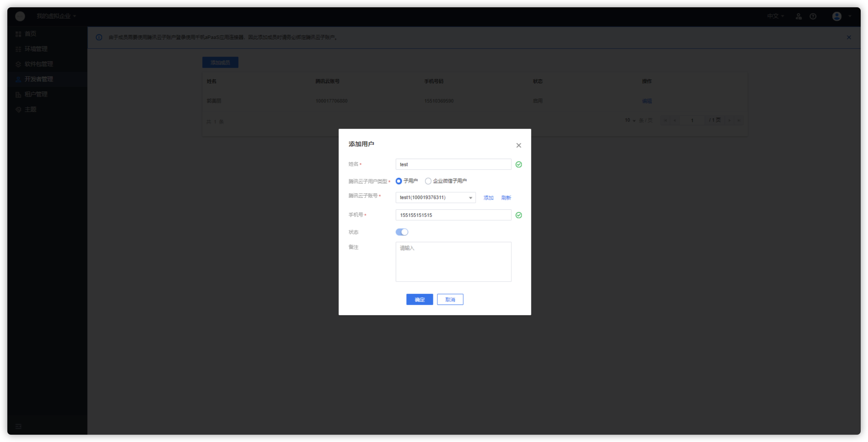Click the 姓名 input field containing test
This screenshot has width=868, height=442.
453,164
